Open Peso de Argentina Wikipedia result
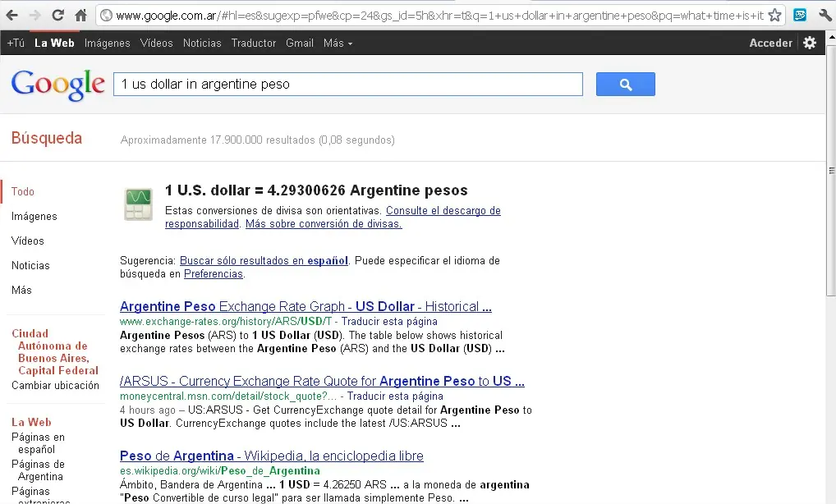836x504 pixels. pyautogui.click(x=271, y=456)
